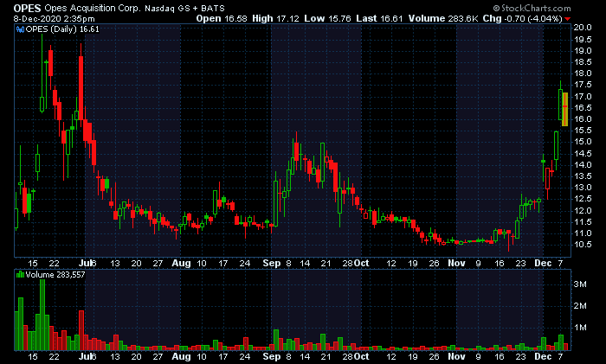
Task: Click the Volume 283,557 panel legend
Action: [x=55, y=275]
